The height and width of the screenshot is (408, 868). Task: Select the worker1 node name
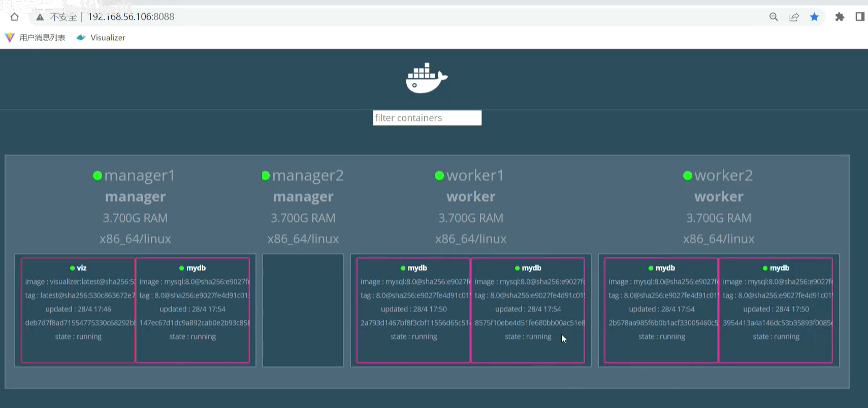pyautogui.click(x=475, y=176)
